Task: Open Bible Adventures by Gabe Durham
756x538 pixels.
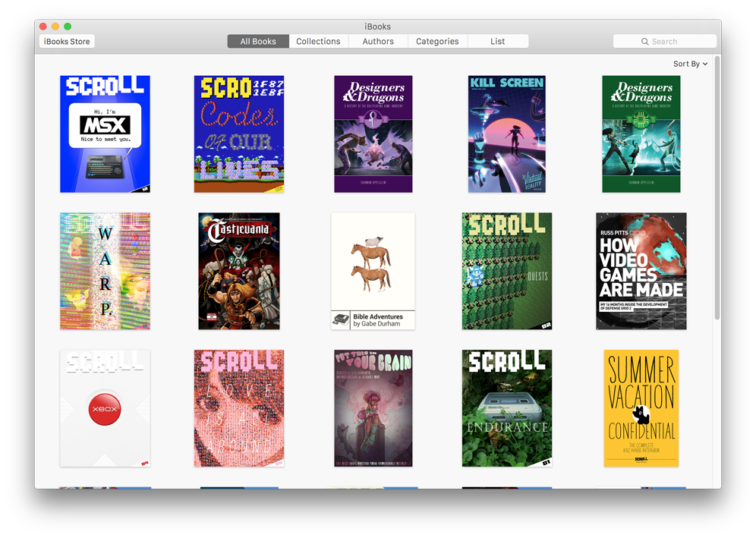Action: pyautogui.click(x=373, y=271)
